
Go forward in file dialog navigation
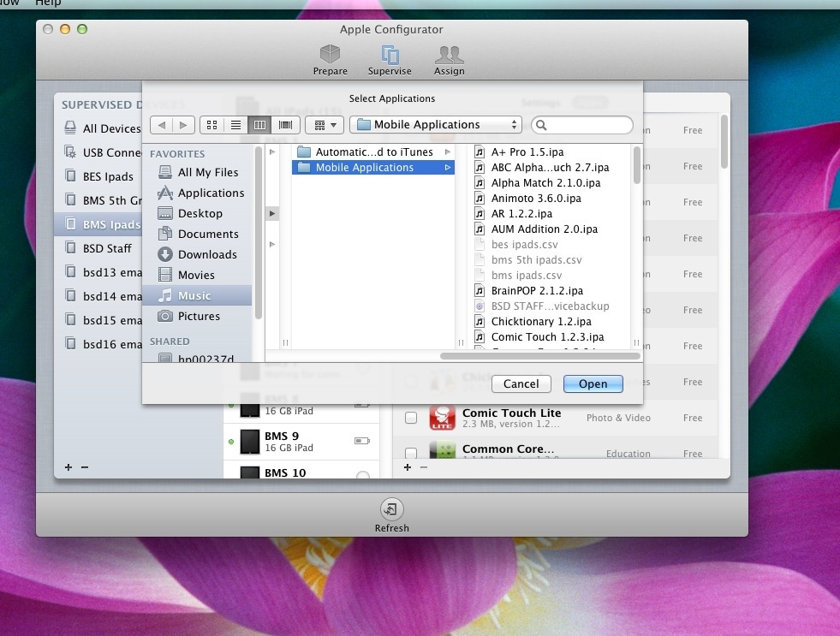183,125
